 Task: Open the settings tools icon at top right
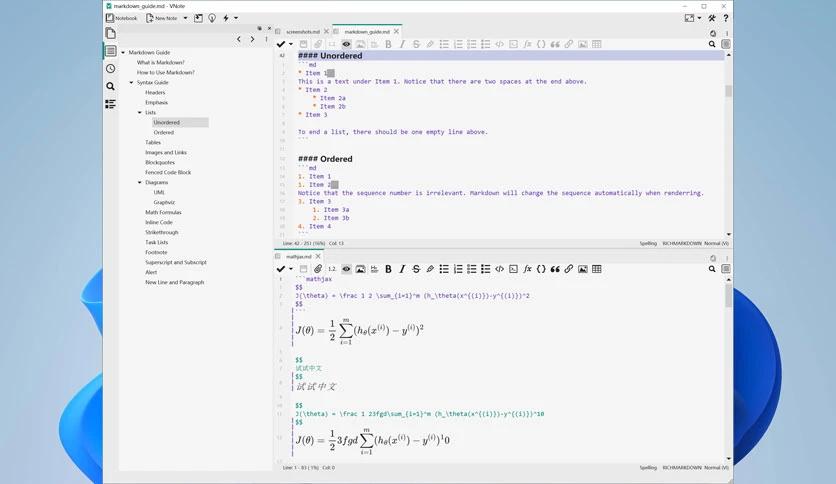(x=712, y=18)
